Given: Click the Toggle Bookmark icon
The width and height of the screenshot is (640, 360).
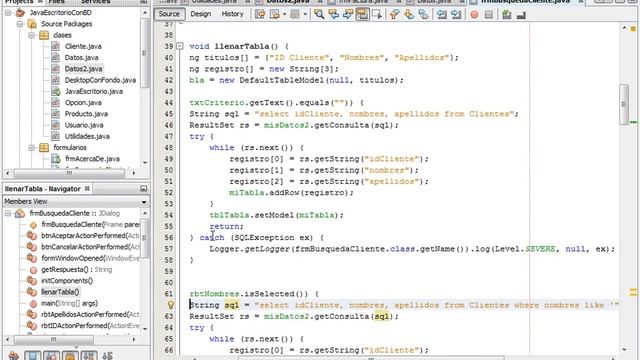Looking at the screenshot, I should (x=424, y=15).
